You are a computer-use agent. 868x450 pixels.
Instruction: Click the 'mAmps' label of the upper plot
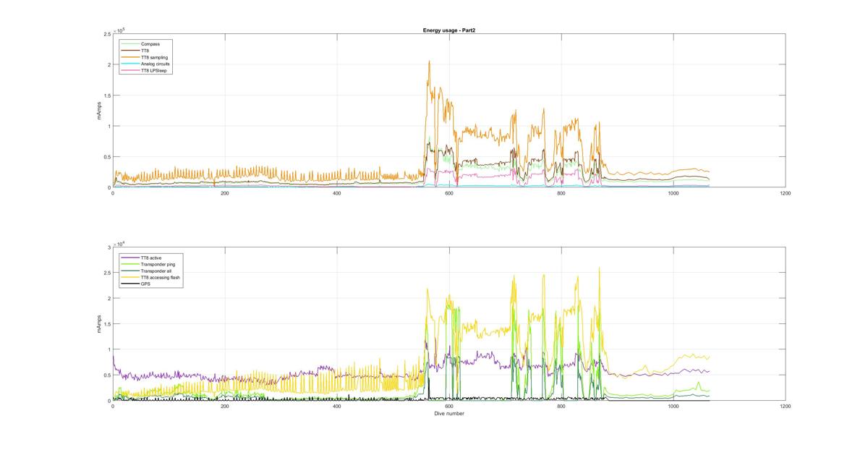tap(100, 110)
